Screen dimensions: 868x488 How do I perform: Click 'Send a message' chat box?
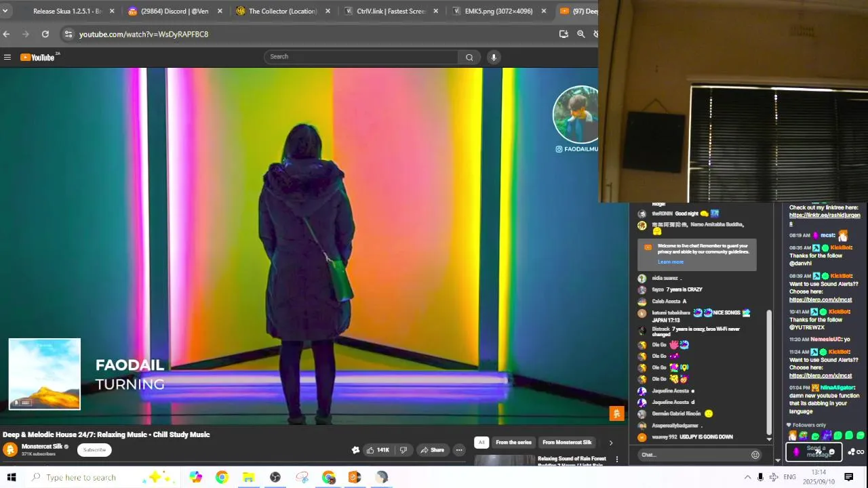pyautogui.click(x=814, y=451)
